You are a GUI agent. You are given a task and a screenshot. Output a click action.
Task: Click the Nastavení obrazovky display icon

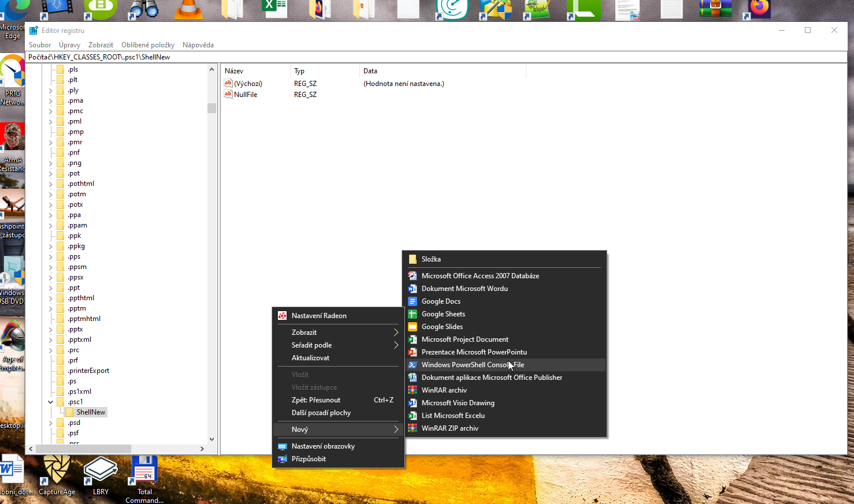(x=283, y=446)
